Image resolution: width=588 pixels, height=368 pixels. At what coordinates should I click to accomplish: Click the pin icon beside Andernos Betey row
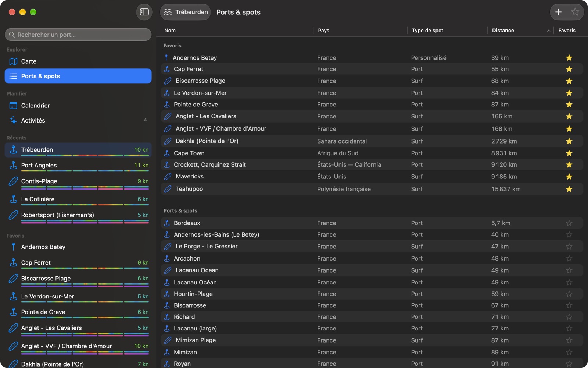pos(166,58)
